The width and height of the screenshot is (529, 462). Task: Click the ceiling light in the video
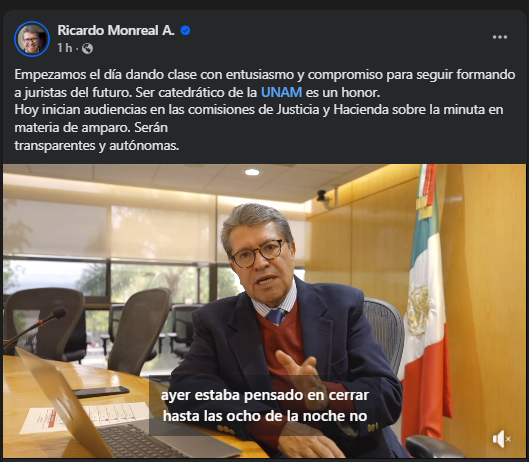[x=252, y=172]
